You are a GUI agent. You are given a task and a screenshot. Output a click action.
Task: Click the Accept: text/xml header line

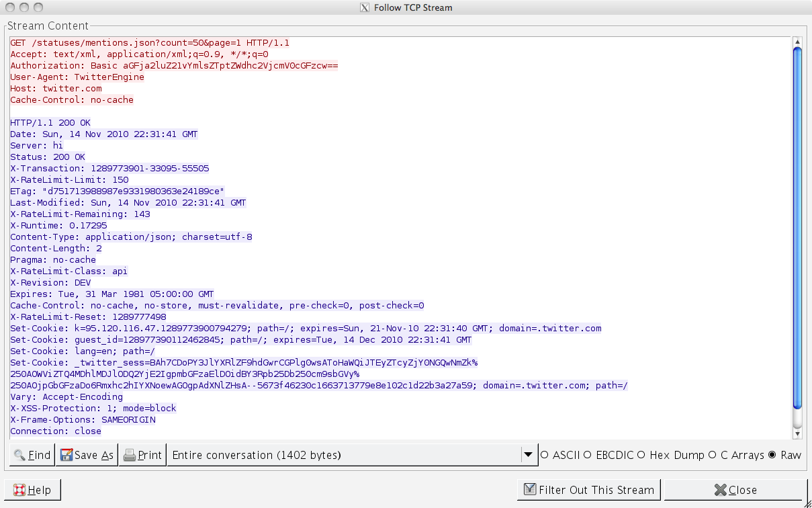tap(139, 54)
